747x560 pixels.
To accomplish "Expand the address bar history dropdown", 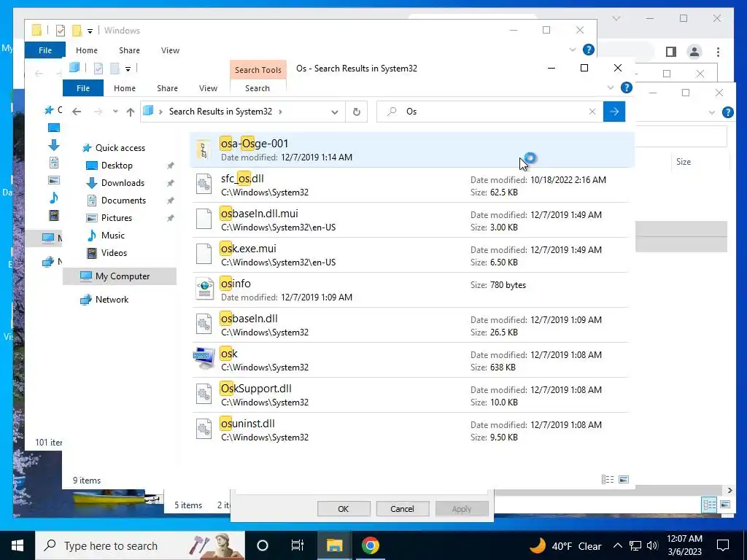I will point(335,112).
